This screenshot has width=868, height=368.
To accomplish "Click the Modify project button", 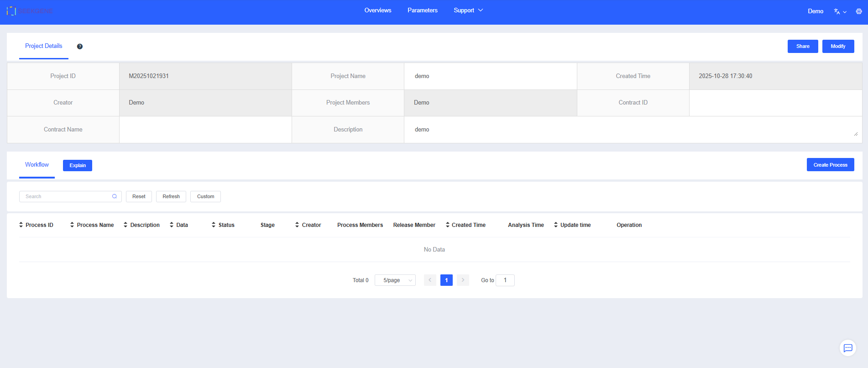I will click(838, 46).
